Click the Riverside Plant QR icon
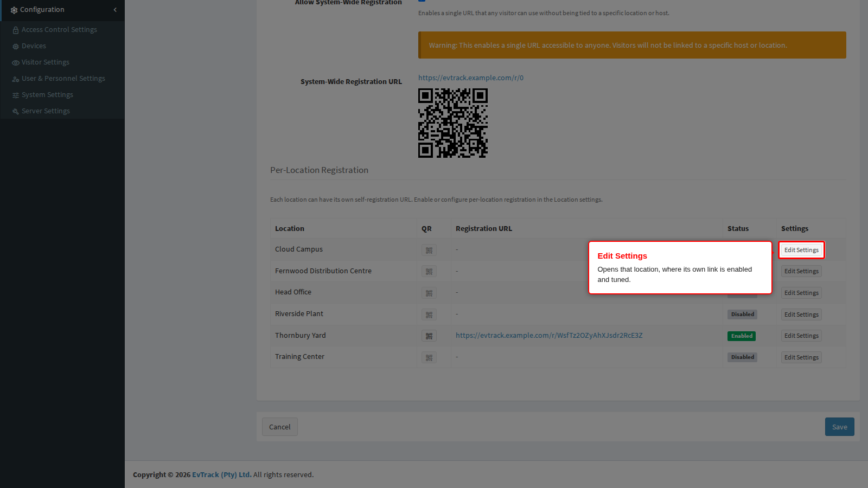 (429, 314)
